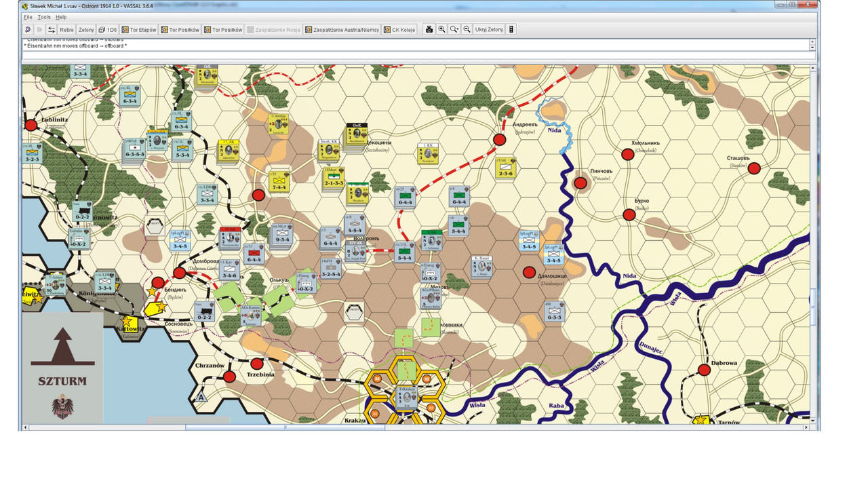Click the Retire button

(x=66, y=29)
